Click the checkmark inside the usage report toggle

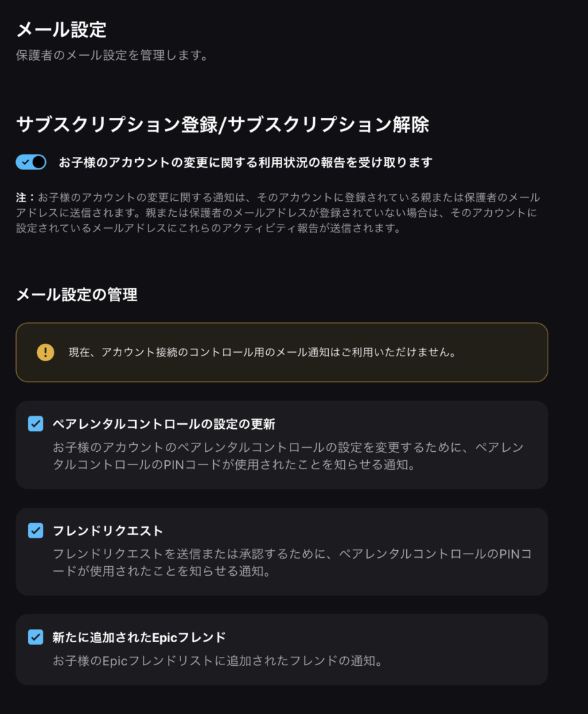[25, 162]
